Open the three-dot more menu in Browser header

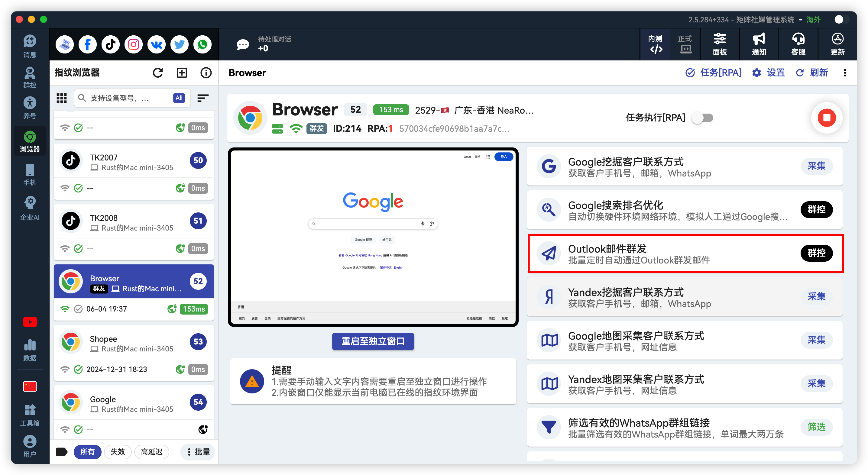pos(845,73)
